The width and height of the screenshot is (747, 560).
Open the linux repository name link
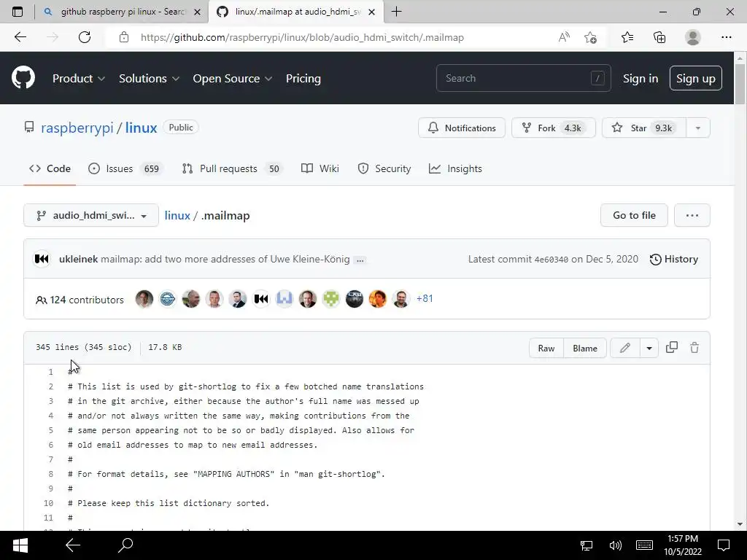pos(141,128)
